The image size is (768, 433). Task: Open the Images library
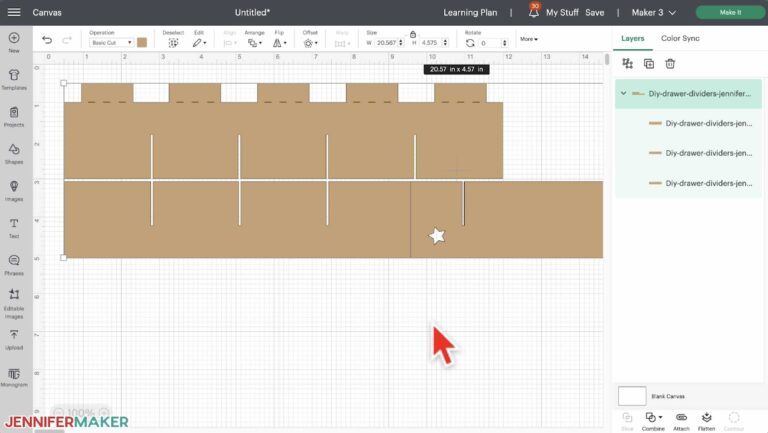coord(14,191)
